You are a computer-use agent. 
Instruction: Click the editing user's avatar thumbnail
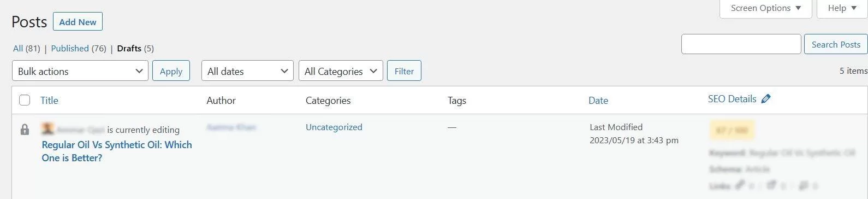pos(48,129)
